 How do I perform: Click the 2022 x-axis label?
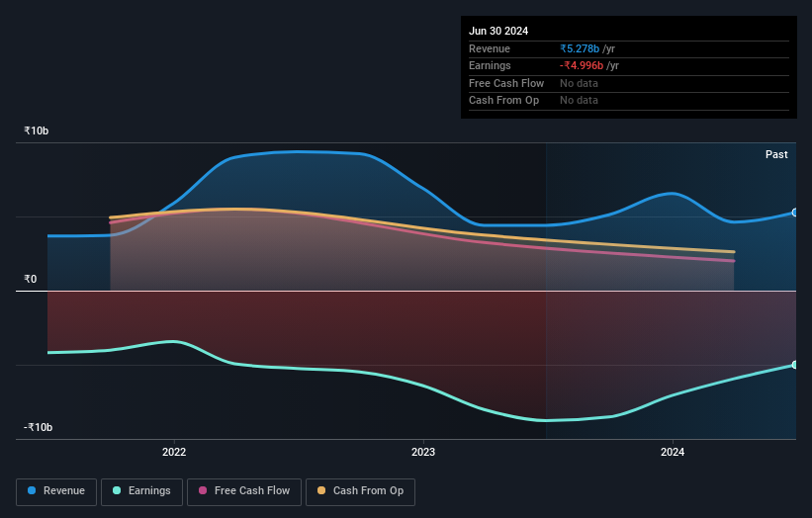pos(174,452)
